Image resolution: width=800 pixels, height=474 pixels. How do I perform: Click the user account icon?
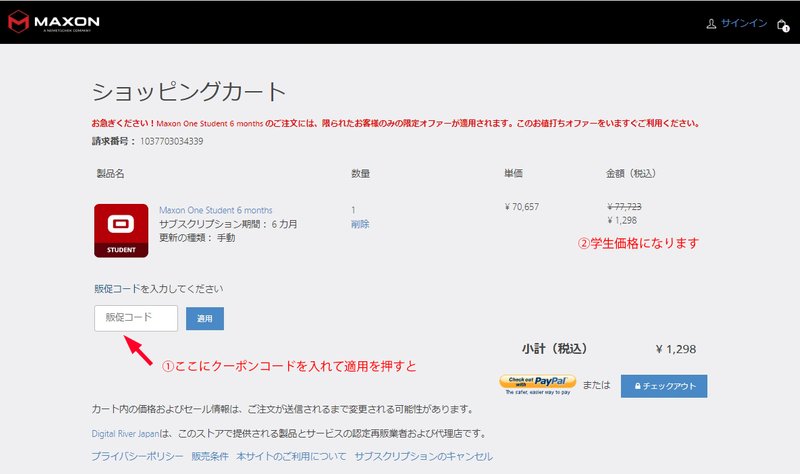point(711,24)
